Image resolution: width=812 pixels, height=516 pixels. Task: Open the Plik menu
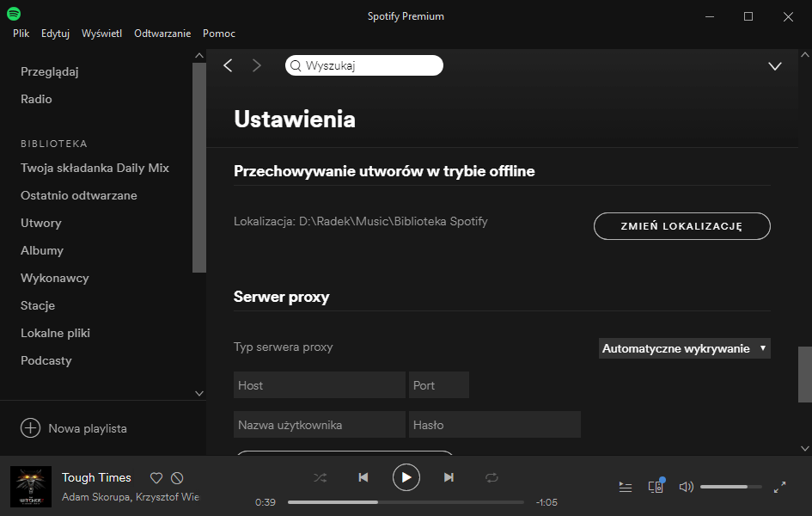click(21, 34)
